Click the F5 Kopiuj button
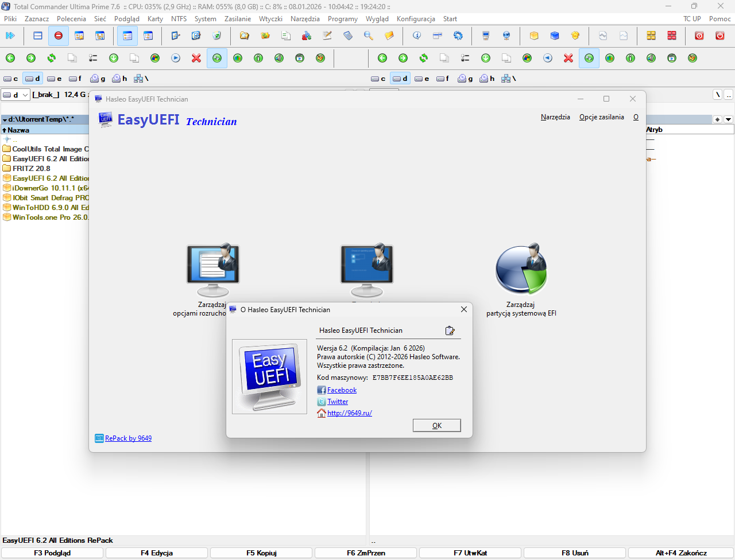Screen dimensions: 735x560 coord(261,553)
